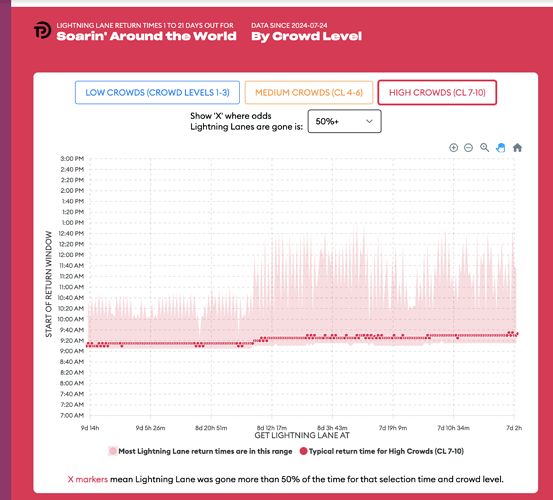Select High Crowds (CL 7-10) tab

pos(437,92)
